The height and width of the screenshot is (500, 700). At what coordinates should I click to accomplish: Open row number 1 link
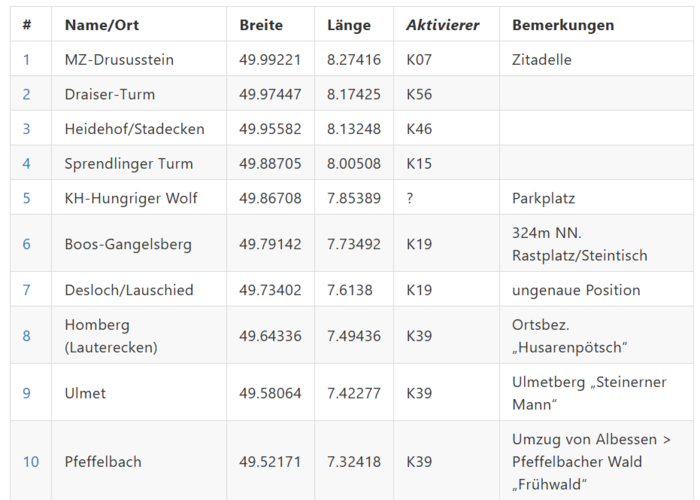(x=27, y=60)
